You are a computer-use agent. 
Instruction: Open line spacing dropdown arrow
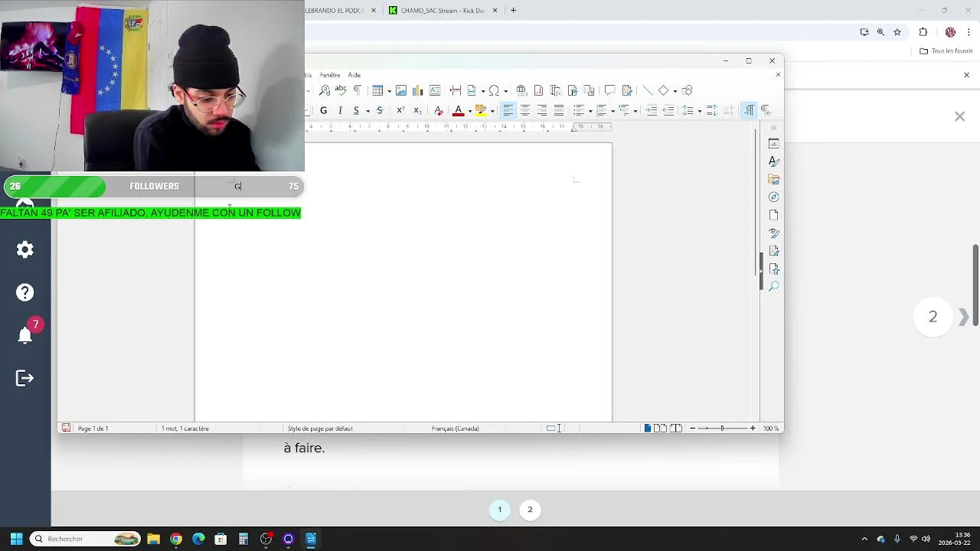[x=699, y=111]
